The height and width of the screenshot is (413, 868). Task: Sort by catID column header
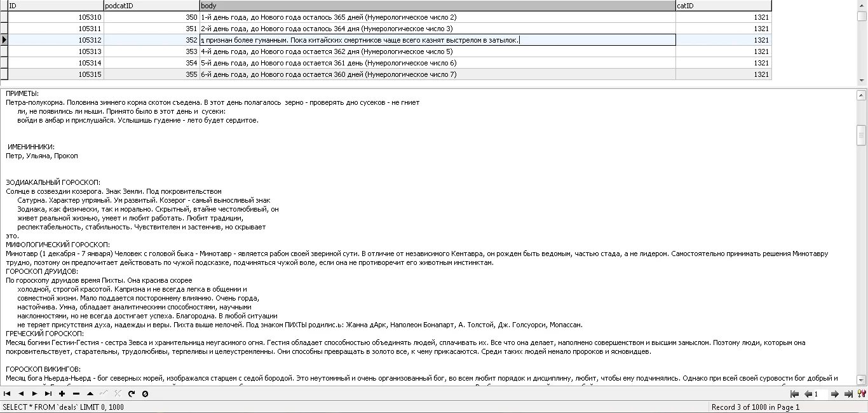[x=723, y=6]
